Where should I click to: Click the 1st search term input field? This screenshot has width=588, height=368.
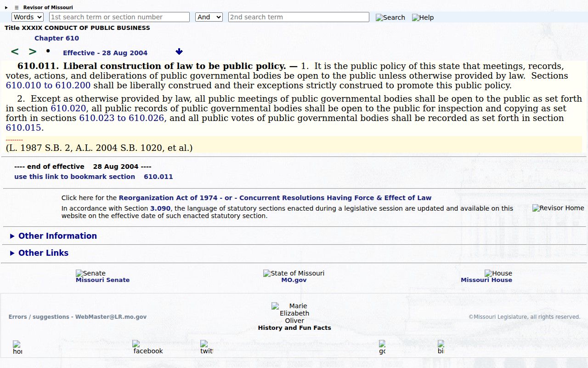click(x=119, y=17)
